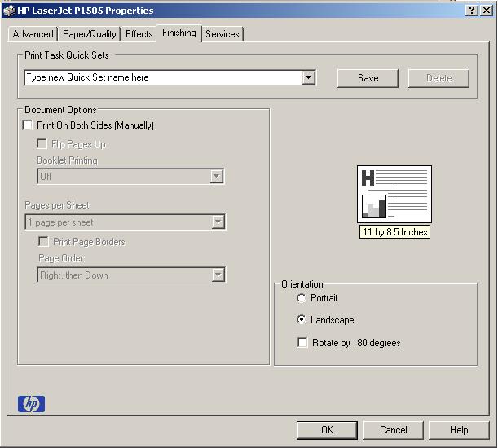Click the Save quick set button
498x448 pixels.
coord(368,78)
